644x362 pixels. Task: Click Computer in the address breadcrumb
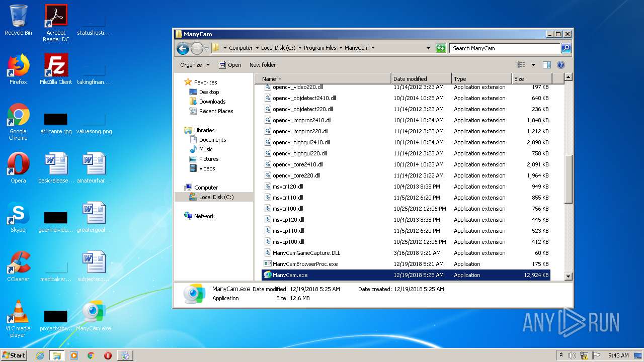pos(240,48)
